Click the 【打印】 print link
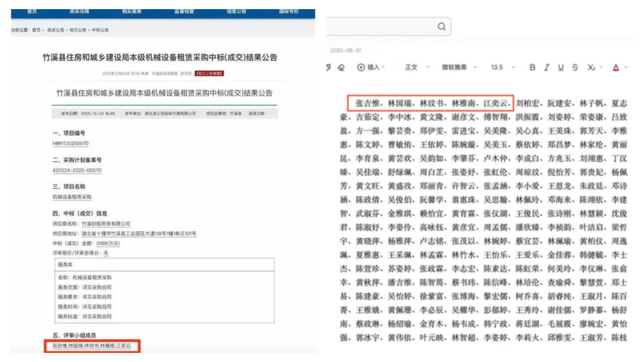Image resolution: width=644 pixels, height=362 pixels. 186,73
